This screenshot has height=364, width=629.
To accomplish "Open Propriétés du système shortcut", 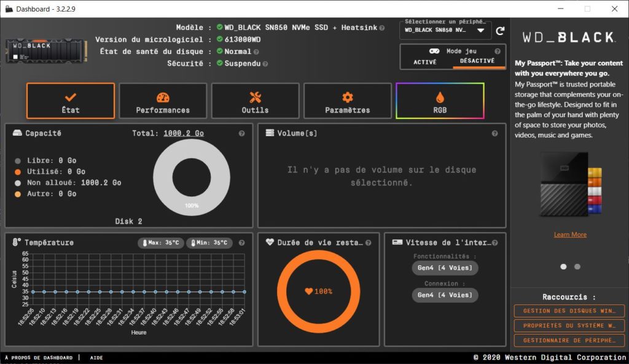I will point(569,325).
